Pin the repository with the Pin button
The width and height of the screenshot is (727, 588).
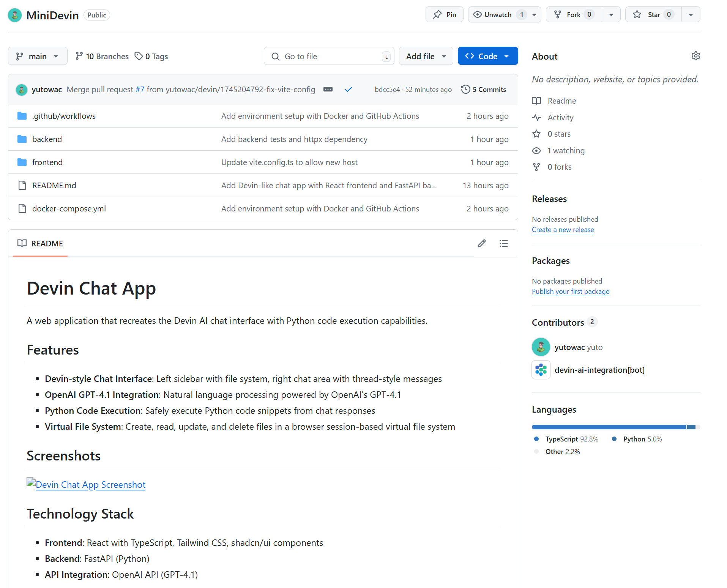tap(445, 14)
